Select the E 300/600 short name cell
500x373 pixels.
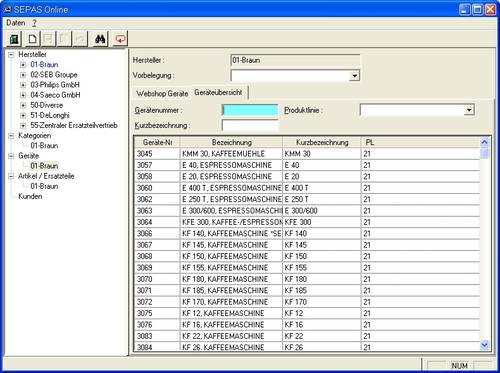click(x=322, y=211)
